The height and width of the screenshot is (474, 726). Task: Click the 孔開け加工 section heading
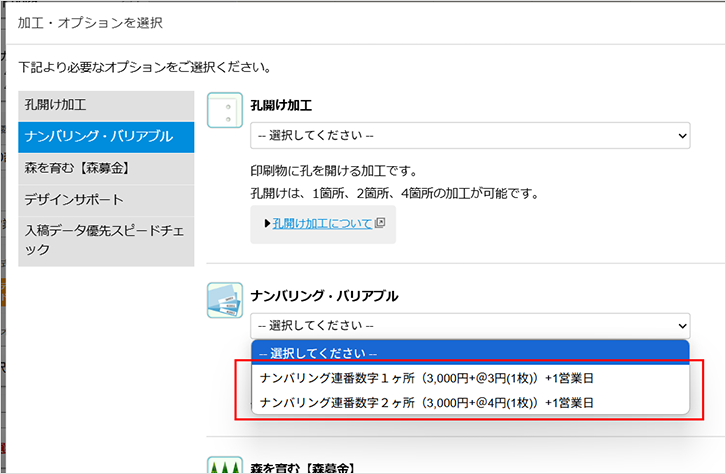pos(281,106)
